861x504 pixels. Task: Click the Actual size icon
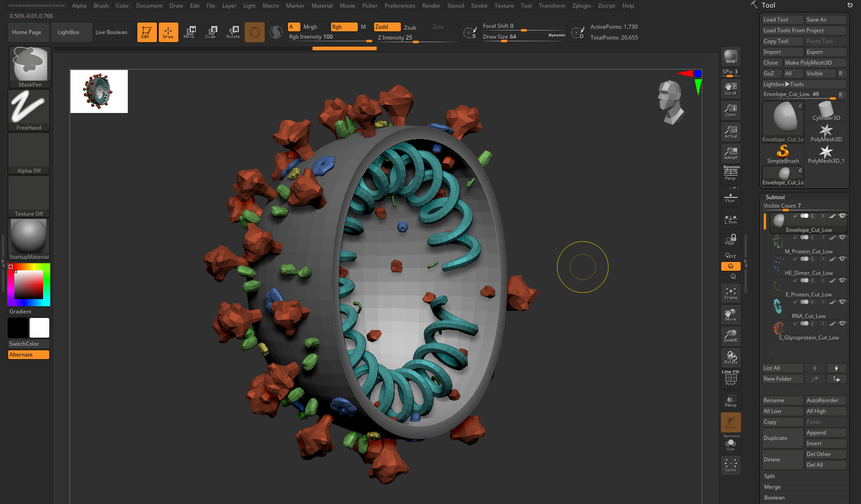click(x=731, y=131)
